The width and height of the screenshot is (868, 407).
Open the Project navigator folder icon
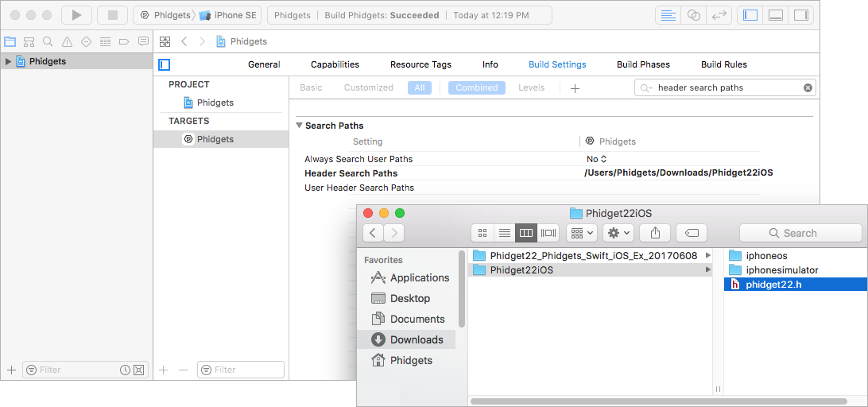(10, 41)
